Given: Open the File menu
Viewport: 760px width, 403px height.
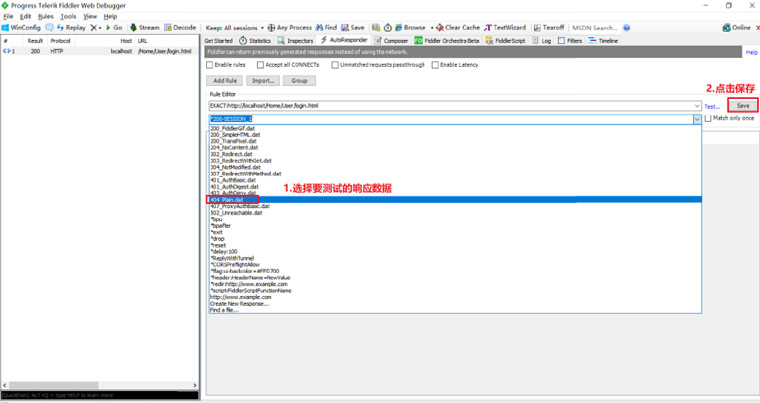Looking at the screenshot, I should coord(8,16).
